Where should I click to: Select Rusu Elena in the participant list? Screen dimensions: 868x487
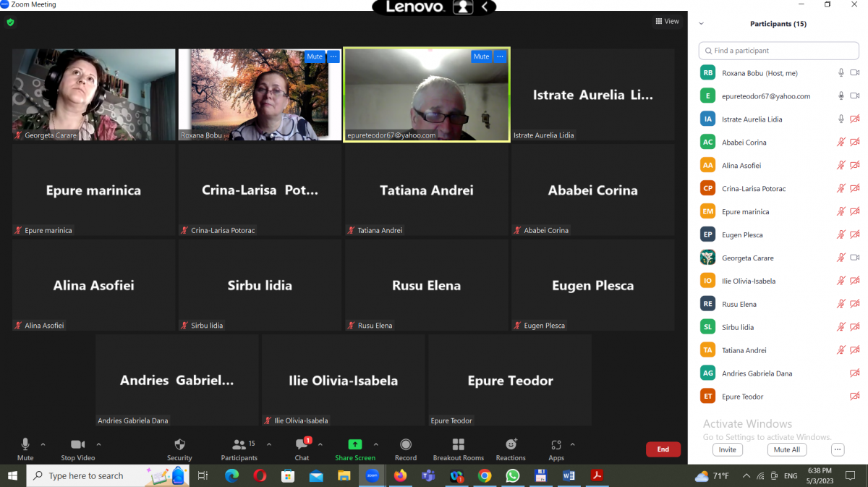(x=778, y=304)
